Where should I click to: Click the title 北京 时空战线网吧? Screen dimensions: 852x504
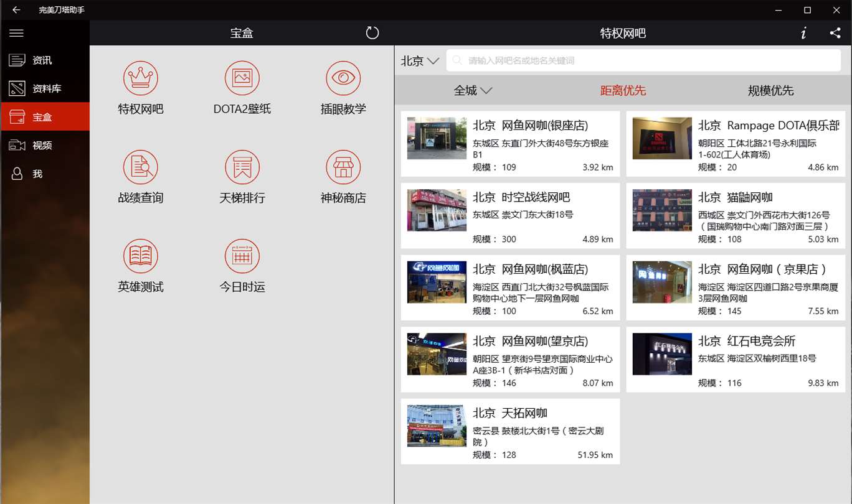click(x=521, y=197)
